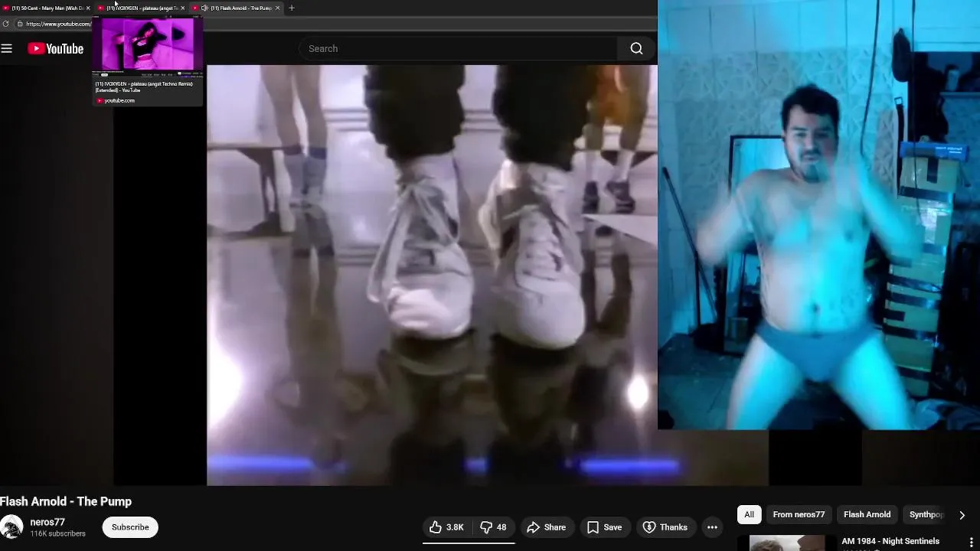980x551 pixels.
Task: Click the youtube.com URL in address bar
Action: (58, 24)
